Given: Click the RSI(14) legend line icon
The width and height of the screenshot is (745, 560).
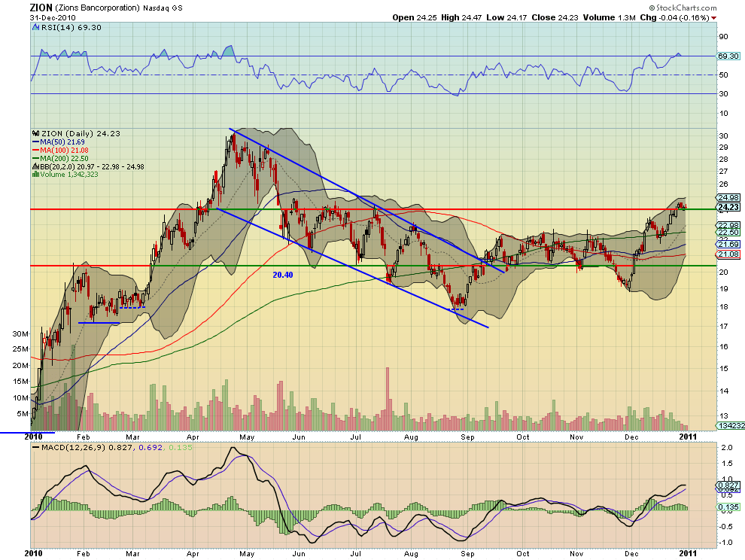Looking at the screenshot, I should tap(35, 28).
